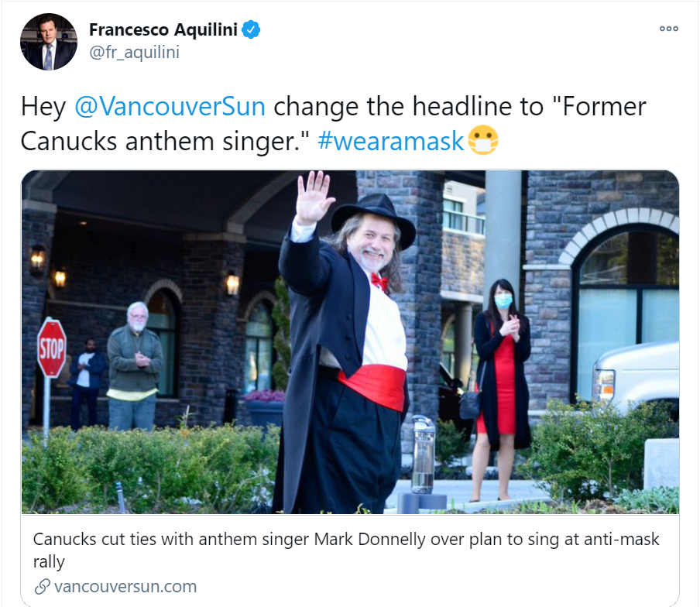Screen dimensions: 700x607
Task: Click the blue verified badge
Action: (251, 30)
